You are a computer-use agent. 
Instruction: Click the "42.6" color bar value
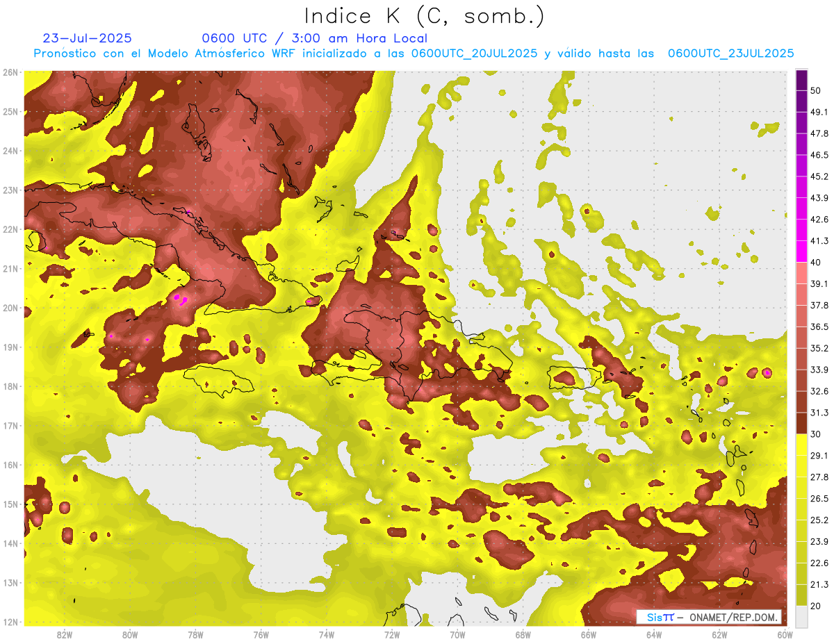[819, 220]
